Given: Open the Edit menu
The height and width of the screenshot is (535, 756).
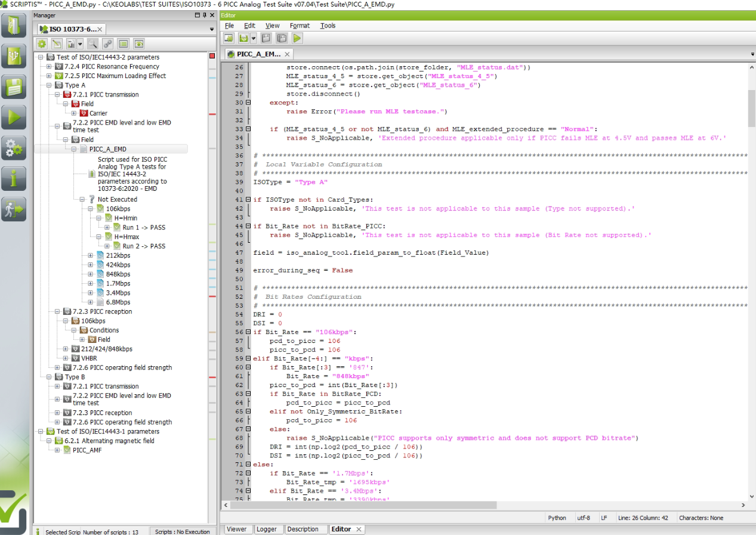Looking at the screenshot, I should pos(249,26).
